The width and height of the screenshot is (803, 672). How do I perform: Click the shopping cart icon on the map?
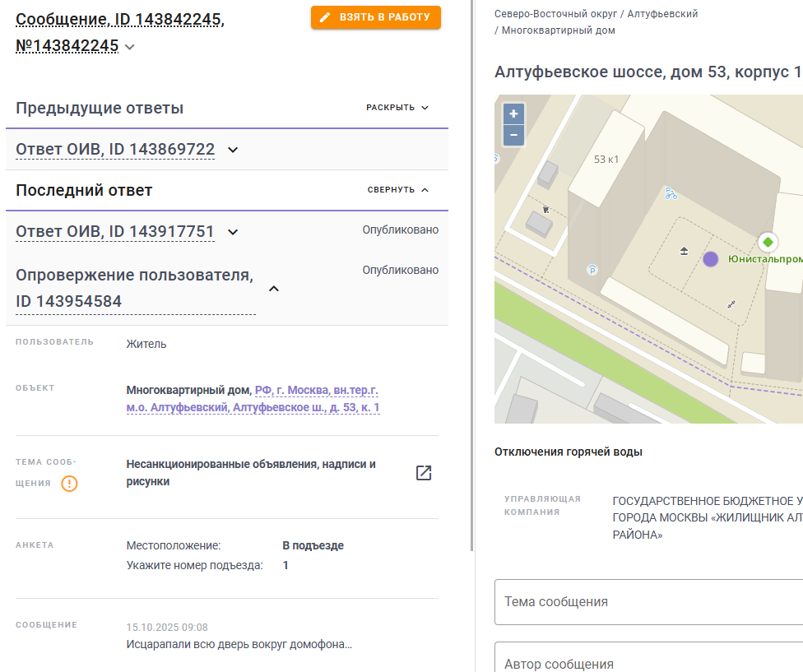pyautogui.click(x=545, y=210)
